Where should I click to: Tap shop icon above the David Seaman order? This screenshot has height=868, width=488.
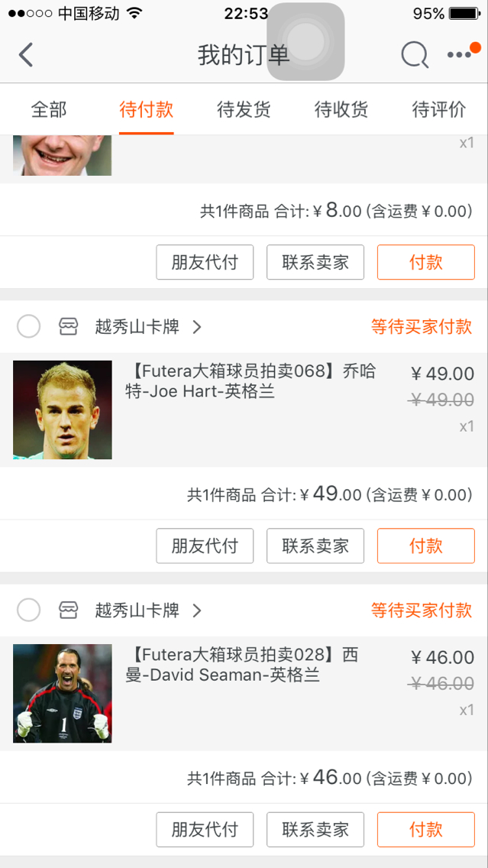68,611
